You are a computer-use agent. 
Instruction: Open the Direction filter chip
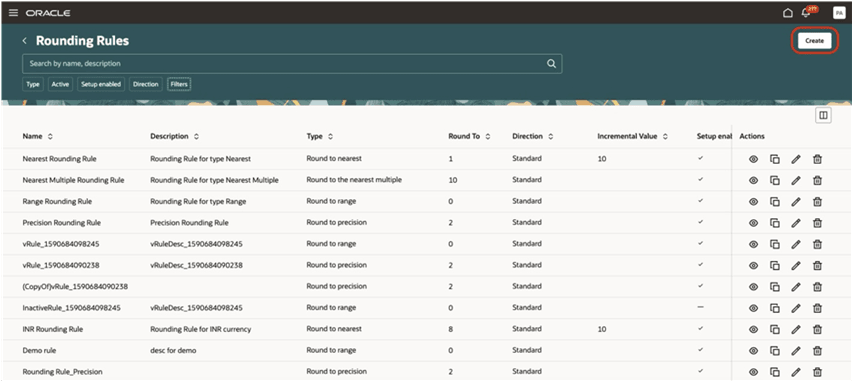pyautogui.click(x=145, y=84)
